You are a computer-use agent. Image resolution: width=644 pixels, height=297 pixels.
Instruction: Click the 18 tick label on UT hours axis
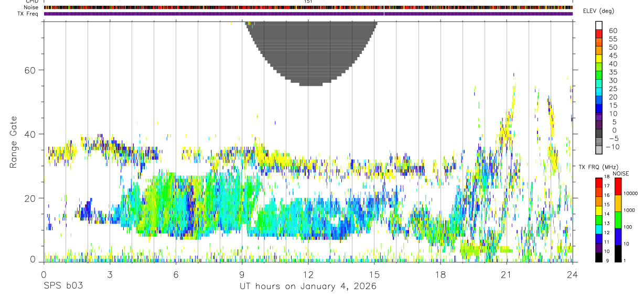tap(440, 274)
